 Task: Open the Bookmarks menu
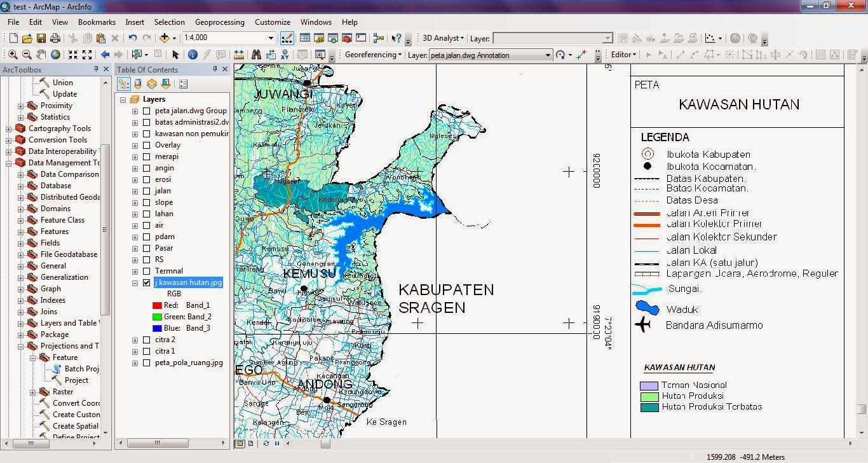click(97, 22)
